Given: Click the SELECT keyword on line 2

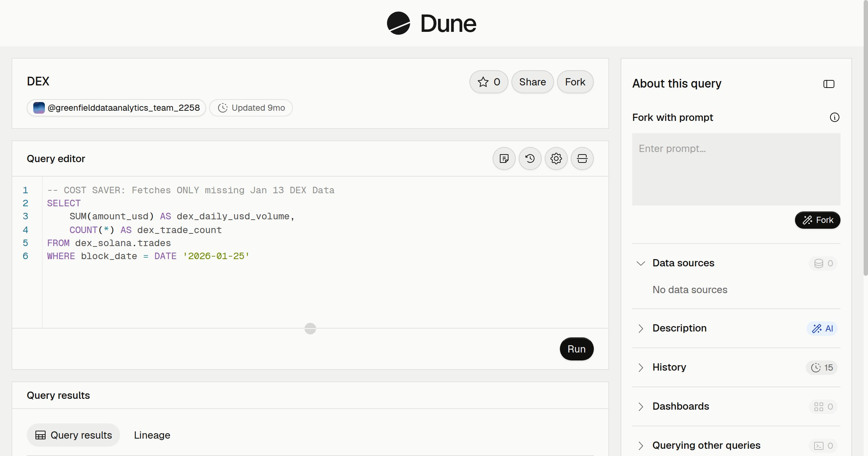Looking at the screenshot, I should coord(64,203).
